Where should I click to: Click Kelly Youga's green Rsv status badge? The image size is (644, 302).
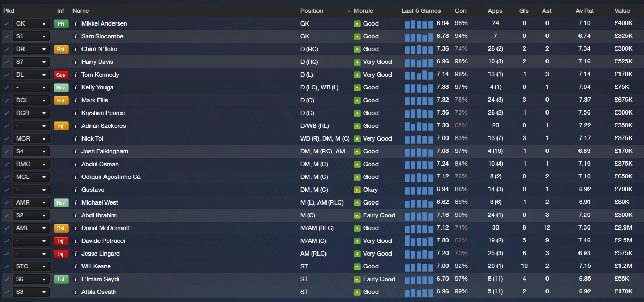pyautogui.click(x=61, y=87)
